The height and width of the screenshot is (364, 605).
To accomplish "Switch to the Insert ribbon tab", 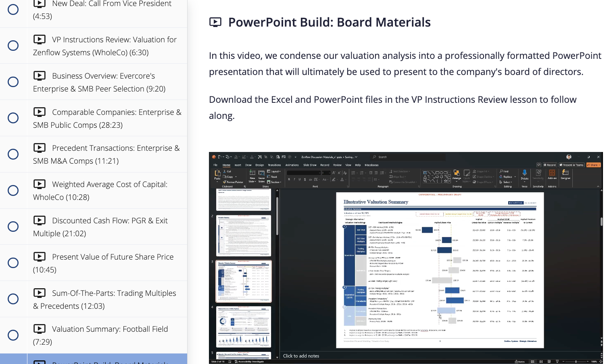I will (x=238, y=165).
